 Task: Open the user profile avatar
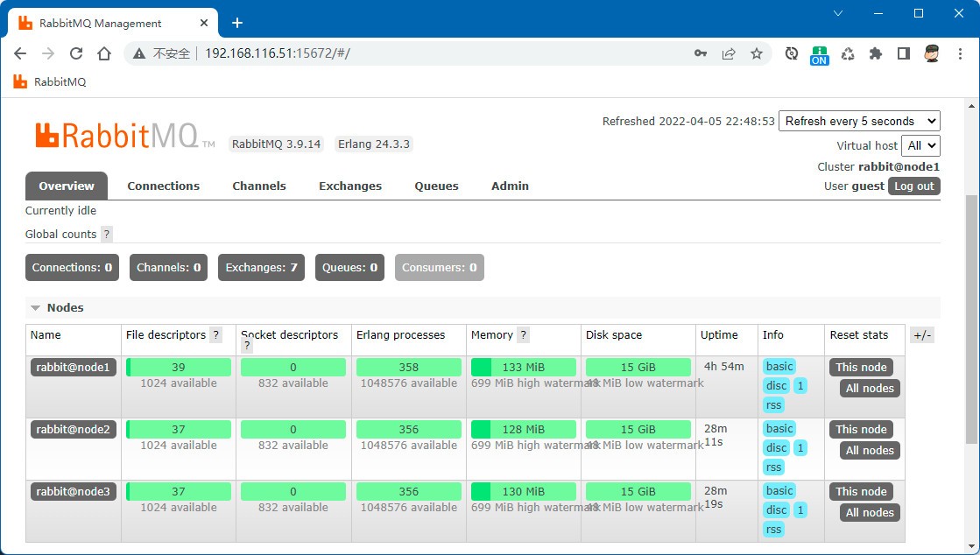[x=932, y=53]
